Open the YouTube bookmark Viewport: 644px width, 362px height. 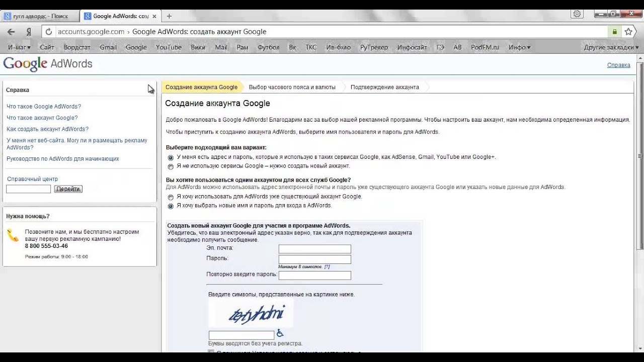(169, 47)
